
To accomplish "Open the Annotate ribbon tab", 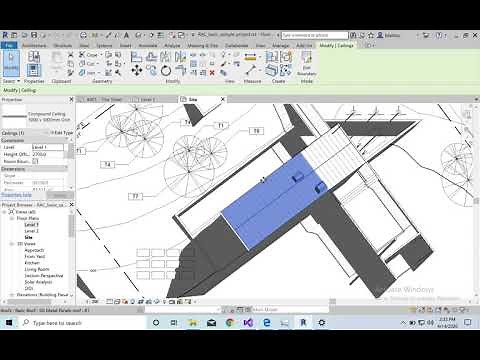I will point(148,45).
